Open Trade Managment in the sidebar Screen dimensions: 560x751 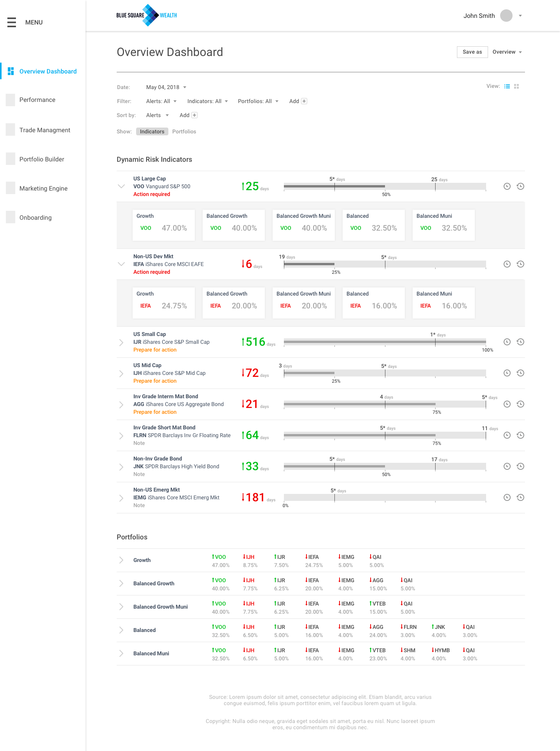click(x=45, y=130)
